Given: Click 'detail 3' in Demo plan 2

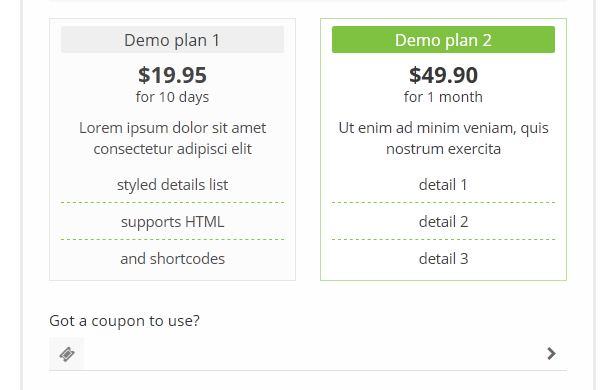Looking at the screenshot, I should 443,259.
